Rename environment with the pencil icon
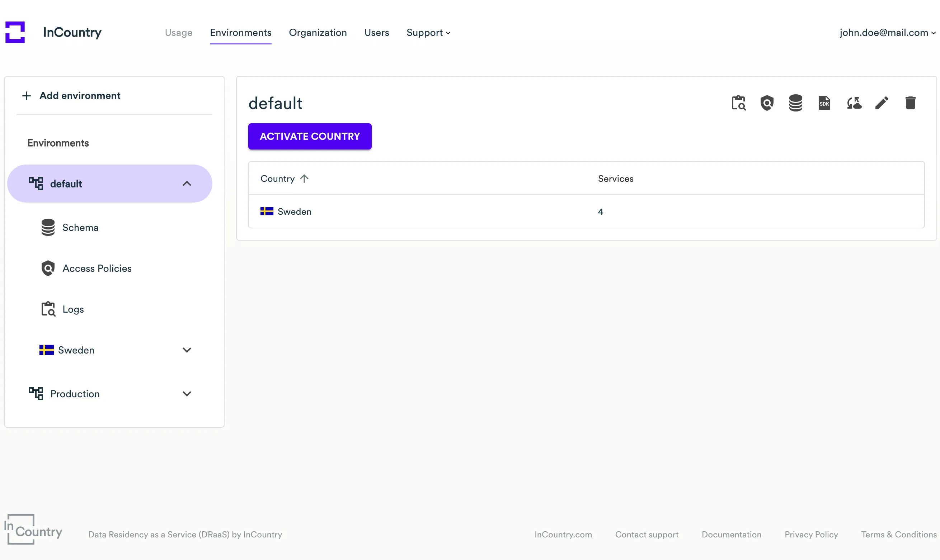 tap(882, 103)
